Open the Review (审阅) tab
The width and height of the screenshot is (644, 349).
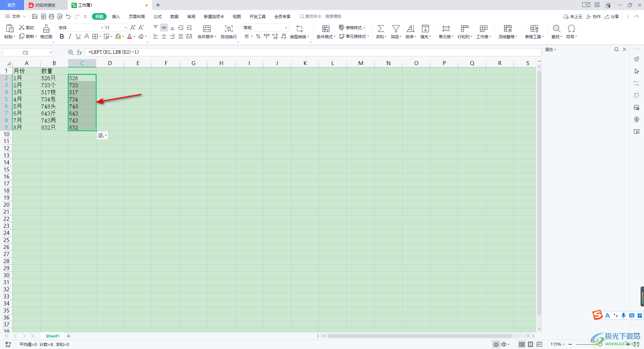[191, 16]
